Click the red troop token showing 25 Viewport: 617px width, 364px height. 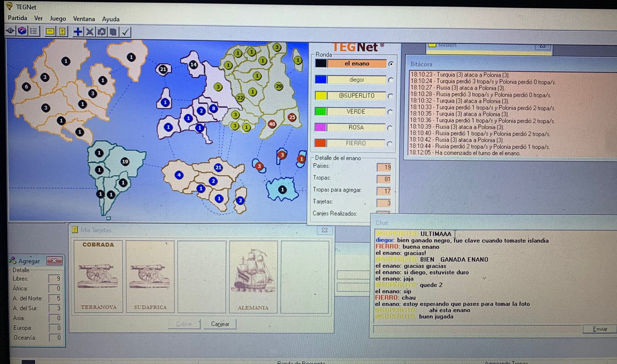(x=292, y=117)
